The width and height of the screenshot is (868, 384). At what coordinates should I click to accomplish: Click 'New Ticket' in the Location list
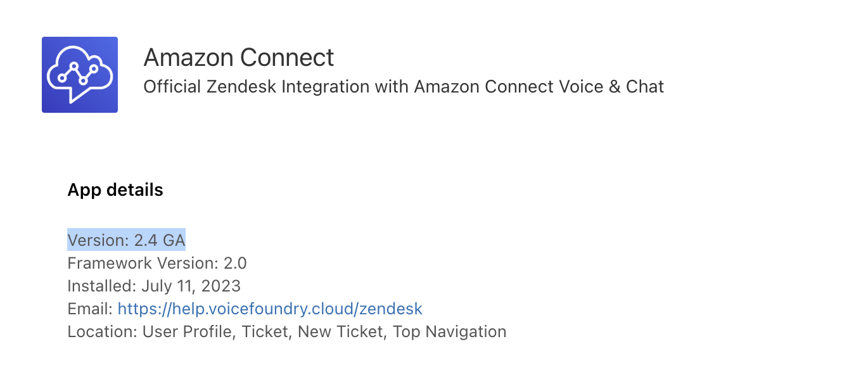point(340,331)
